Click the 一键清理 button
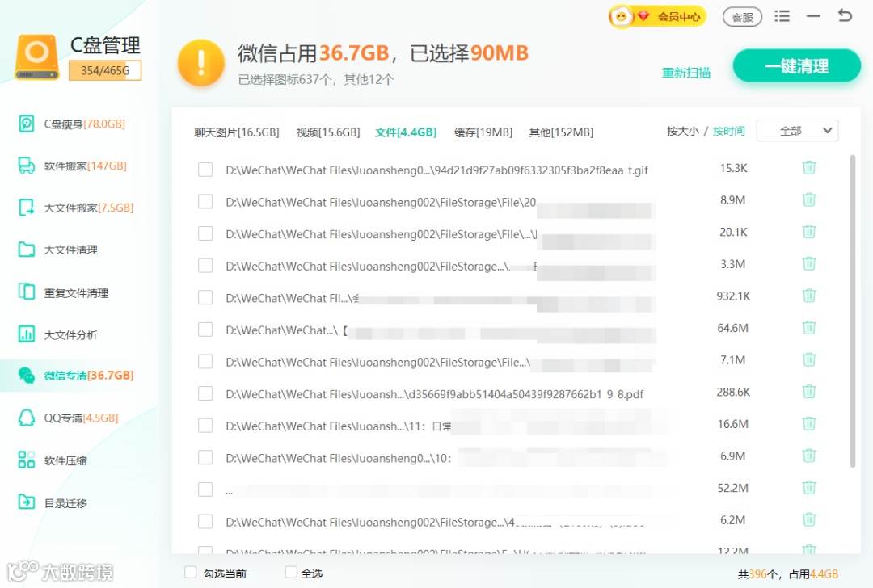Image resolution: width=873 pixels, height=588 pixels. click(x=797, y=66)
